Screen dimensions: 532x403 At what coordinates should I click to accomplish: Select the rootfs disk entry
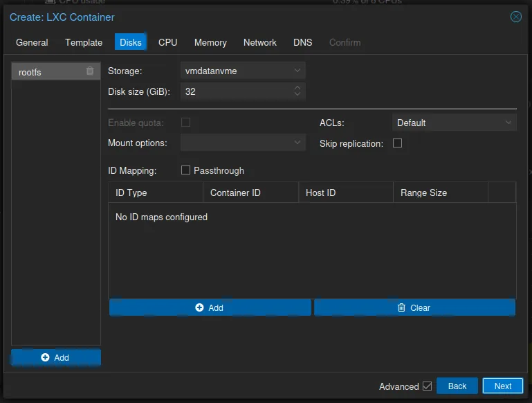pyautogui.click(x=56, y=71)
